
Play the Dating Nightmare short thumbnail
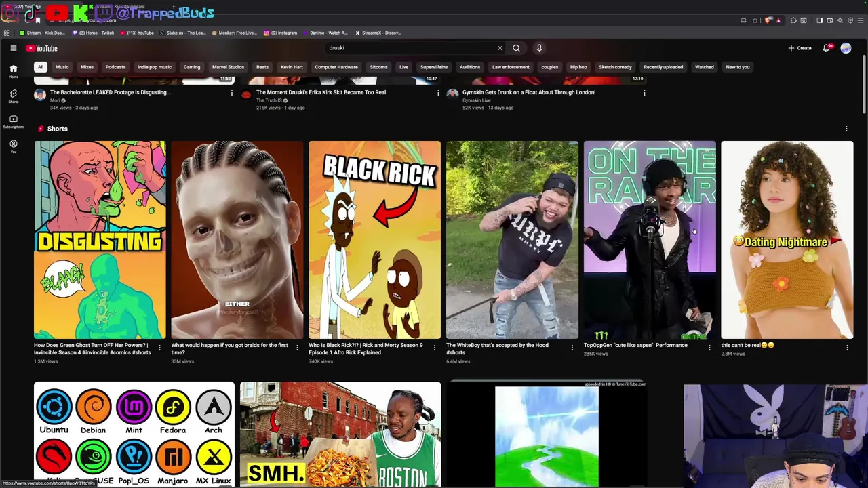787,240
